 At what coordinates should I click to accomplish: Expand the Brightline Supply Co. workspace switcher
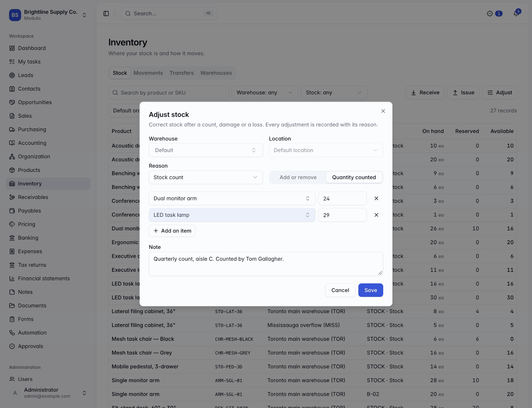click(x=48, y=15)
